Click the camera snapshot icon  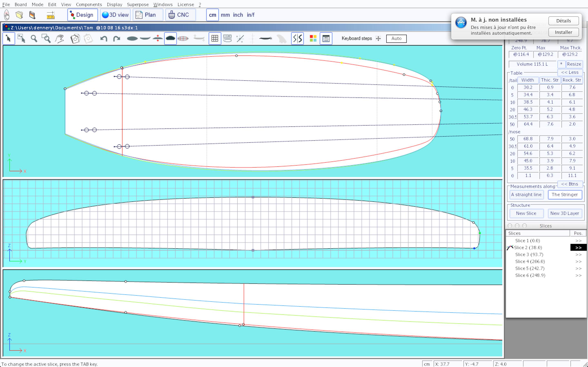[75, 39]
